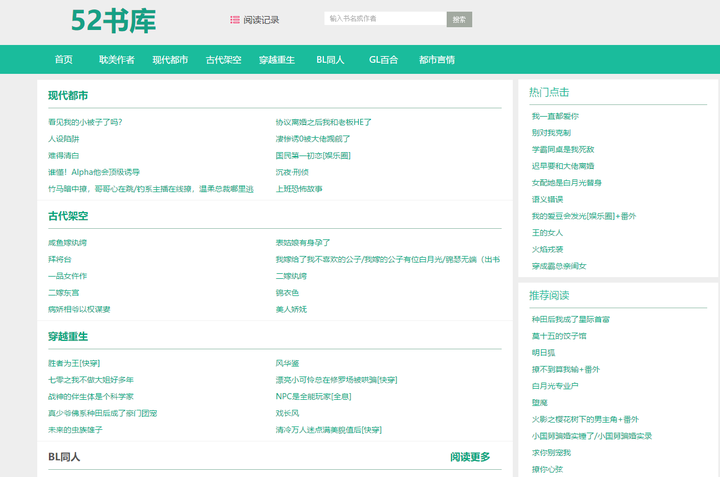Open 葛十五的饺子馆 in 推荐阅读
The height and width of the screenshot is (477, 720).
click(x=559, y=336)
